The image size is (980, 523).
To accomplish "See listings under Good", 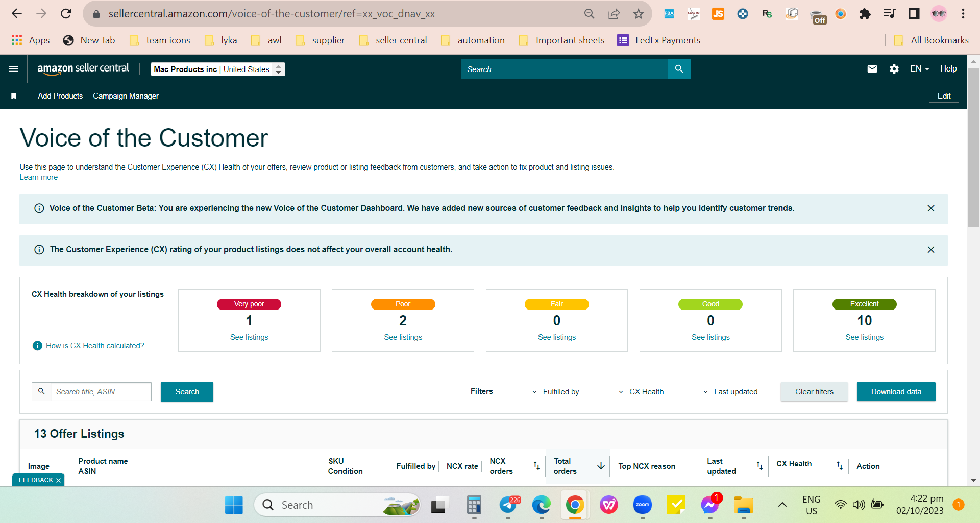I will (x=710, y=337).
